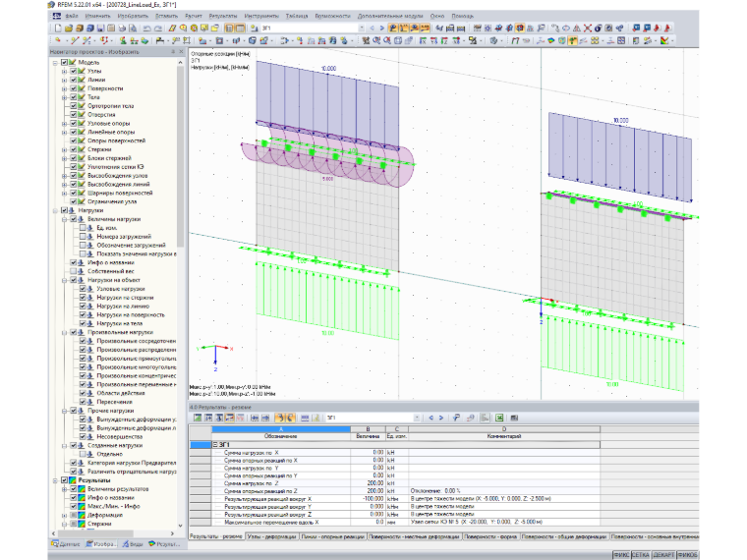Click the Undo arrow icon
Viewport: 747px width, 560px height.
pyautogui.click(x=147, y=28)
